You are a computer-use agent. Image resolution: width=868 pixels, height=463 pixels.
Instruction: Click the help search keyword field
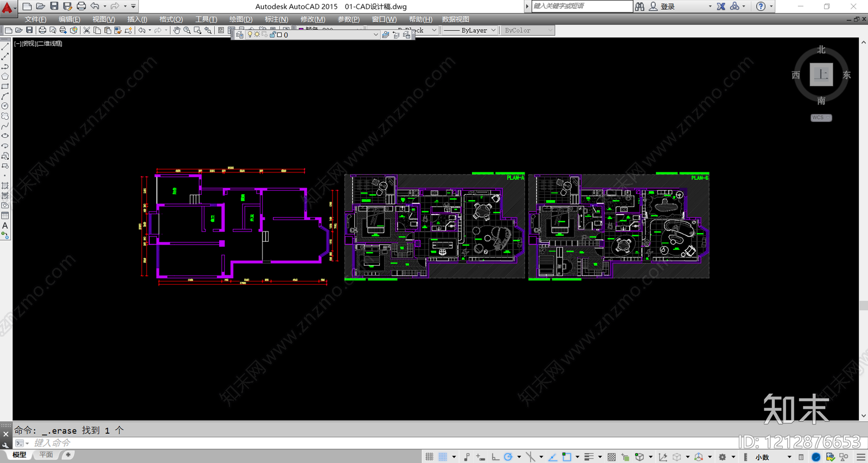click(x=582, y=6)
